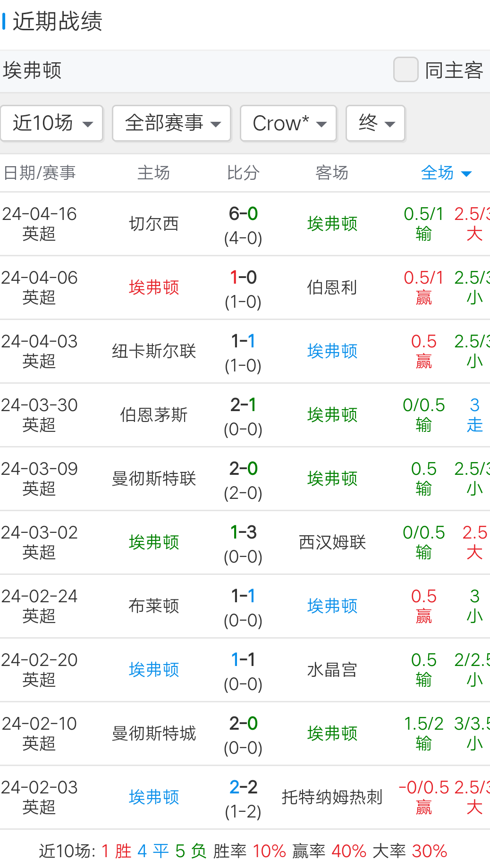Open the 6-0 match score on 24-04-16
Screen dimensions: 490x868
tap(243, 214)
